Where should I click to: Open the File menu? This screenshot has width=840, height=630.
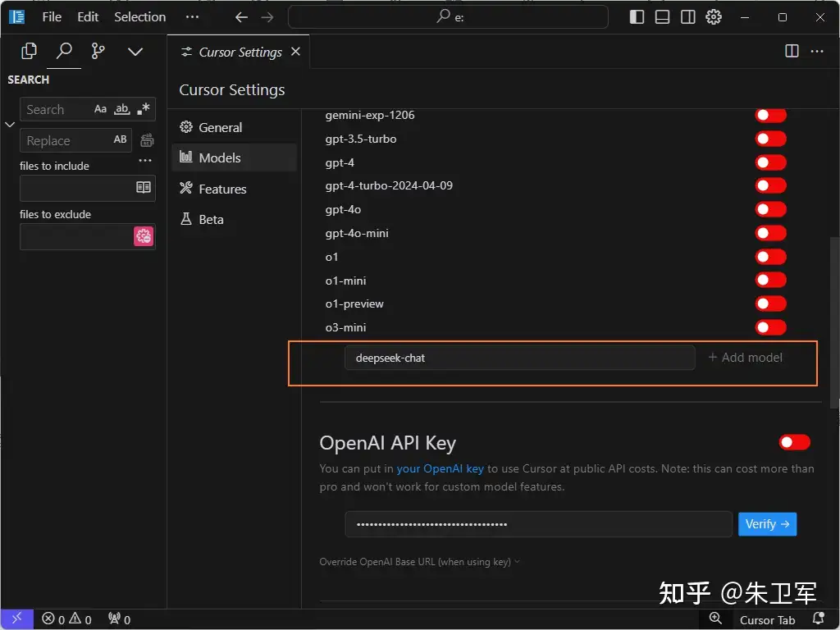coord(52,17)
